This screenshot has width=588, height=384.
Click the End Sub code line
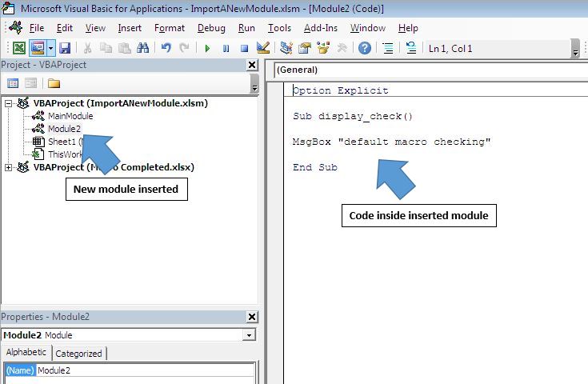pyautogui.click(x=315, y=167)
